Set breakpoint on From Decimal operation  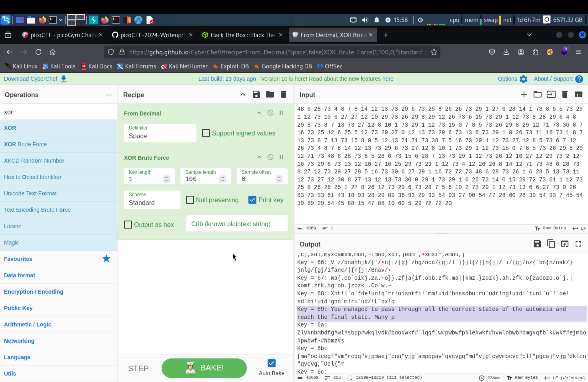(x=281, y=113)
